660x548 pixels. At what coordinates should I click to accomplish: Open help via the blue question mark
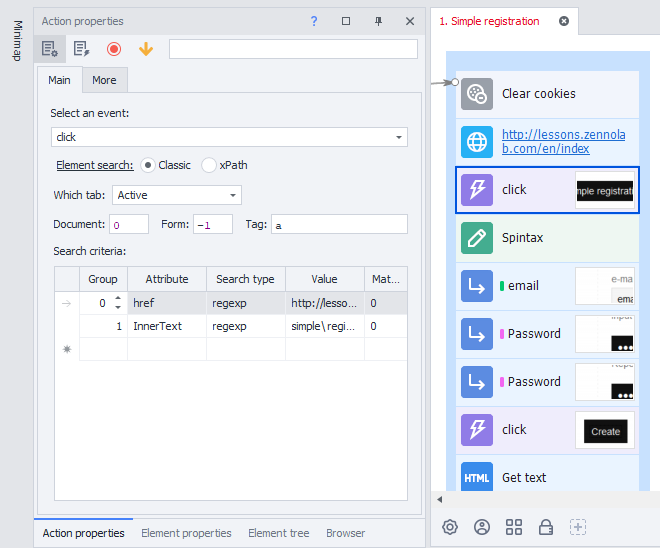coord(314,21)
